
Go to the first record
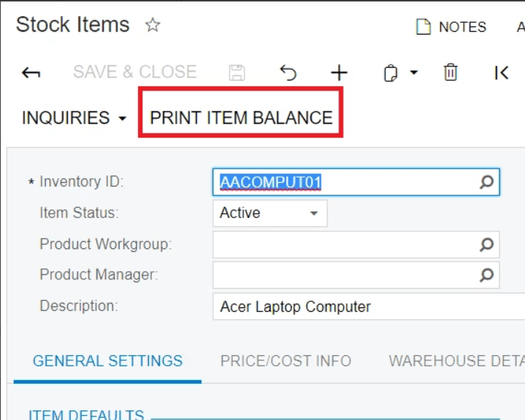pos(501,72)
